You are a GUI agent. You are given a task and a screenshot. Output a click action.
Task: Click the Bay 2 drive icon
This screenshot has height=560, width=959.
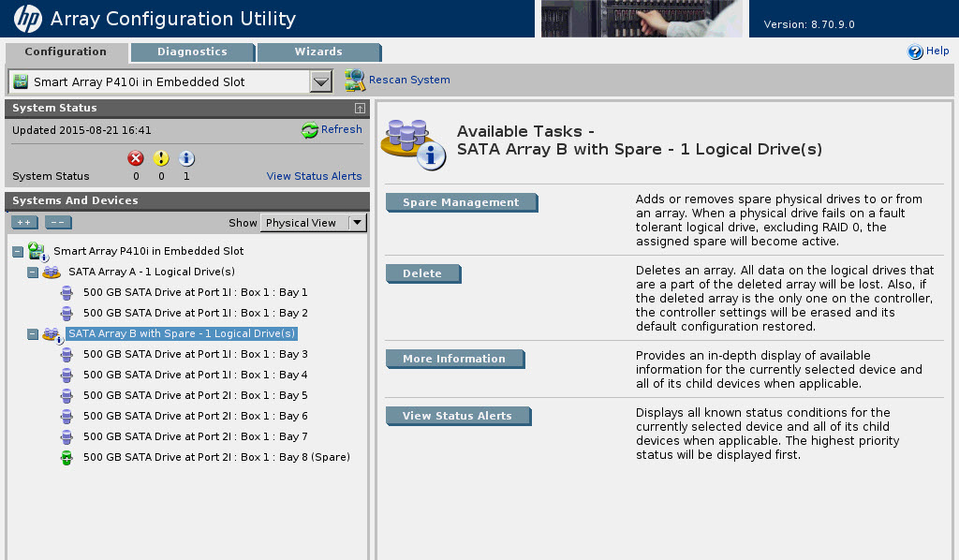click(x=66, y=313)
